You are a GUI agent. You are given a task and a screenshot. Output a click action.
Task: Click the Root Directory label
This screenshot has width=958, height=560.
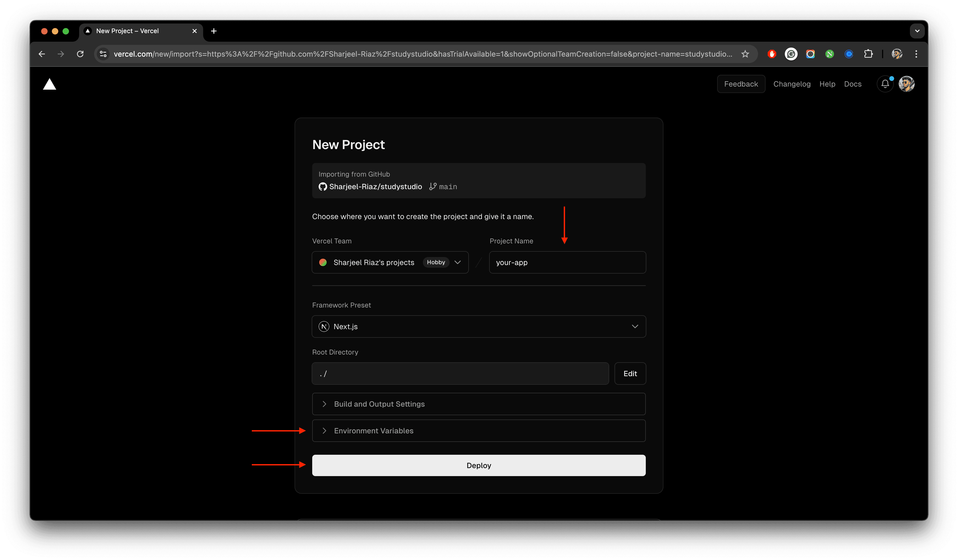(x=335, y=352)
